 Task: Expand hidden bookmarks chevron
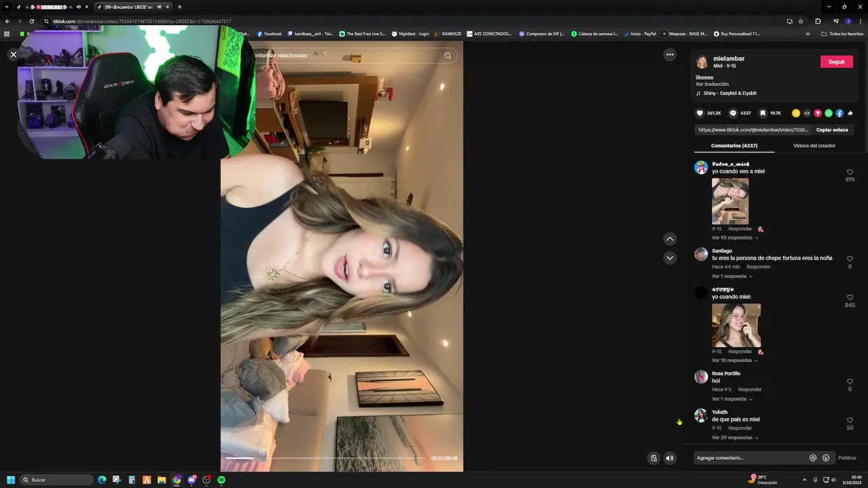[x=808, y=34]
